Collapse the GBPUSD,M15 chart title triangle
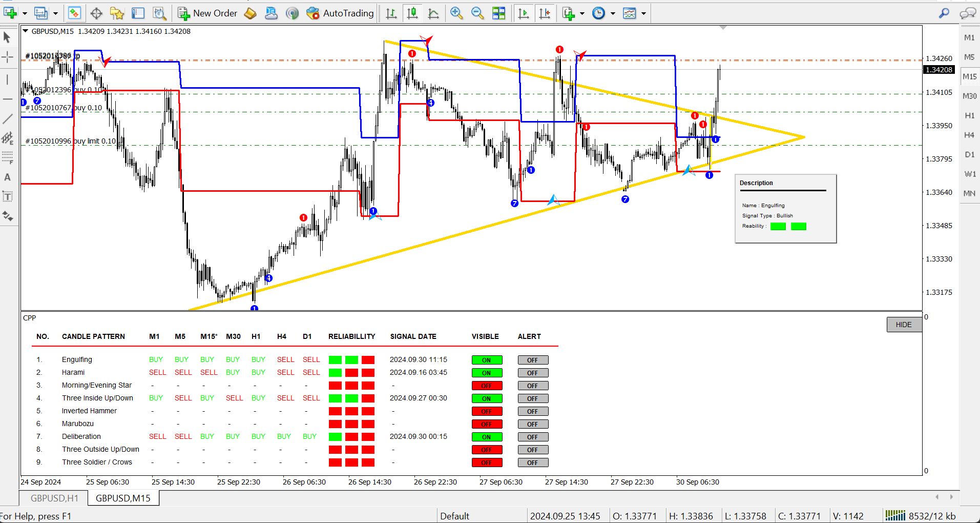Viewport: 980px width, 523px height. coord(25,31)
